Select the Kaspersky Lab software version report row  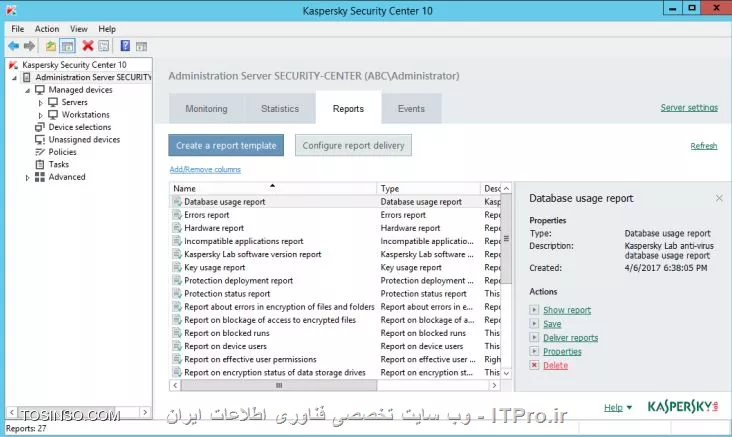click(335, 254)
